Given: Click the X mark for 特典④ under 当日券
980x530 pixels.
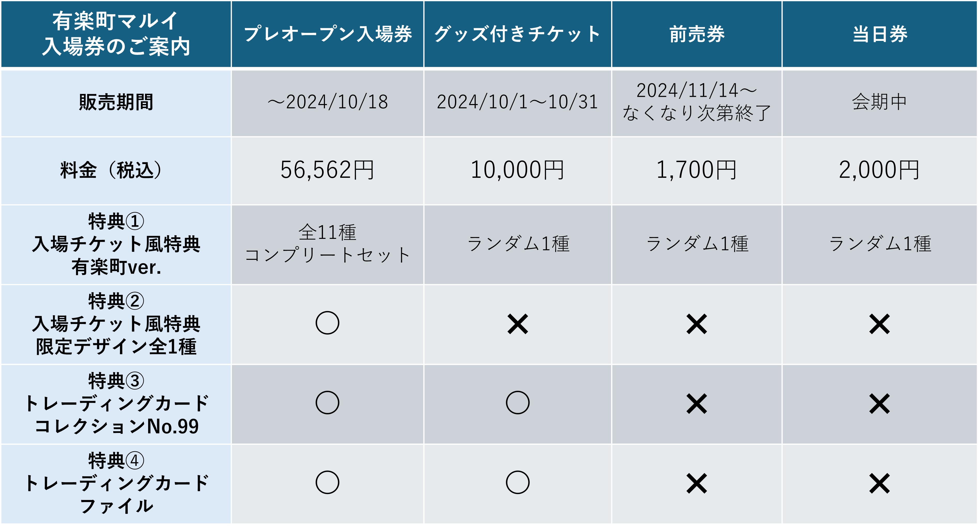Looking at the screenshot, I should (x=879, y=483).
